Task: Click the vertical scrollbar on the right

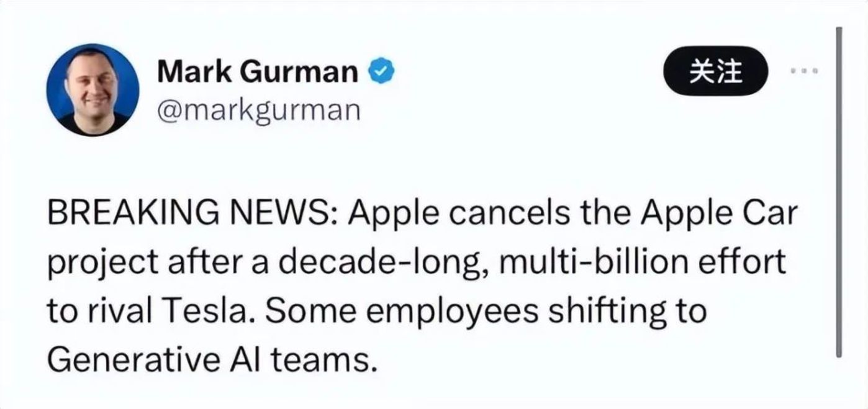Action: (839, 192)
